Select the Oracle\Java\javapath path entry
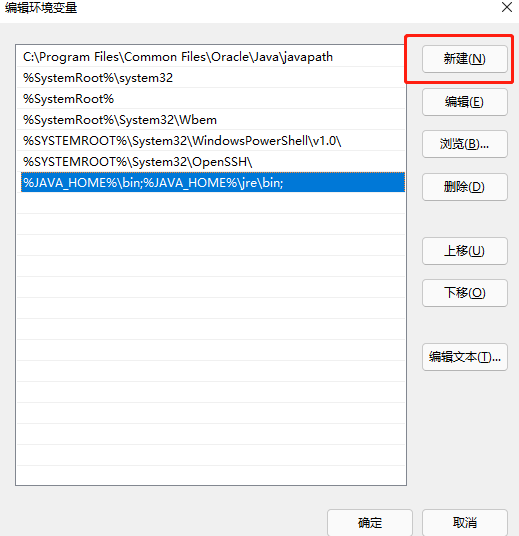 tap(211, 57)
